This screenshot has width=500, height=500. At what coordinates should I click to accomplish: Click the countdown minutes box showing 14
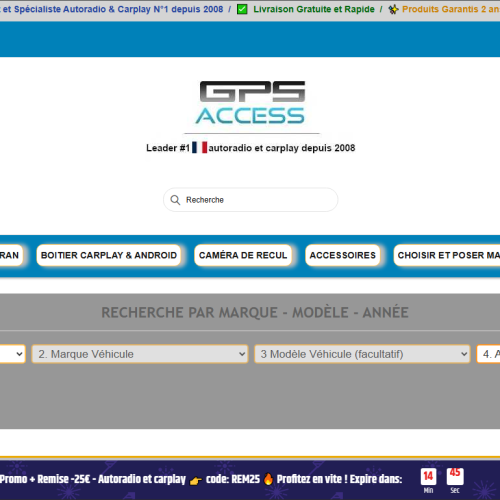coord(428,477)
